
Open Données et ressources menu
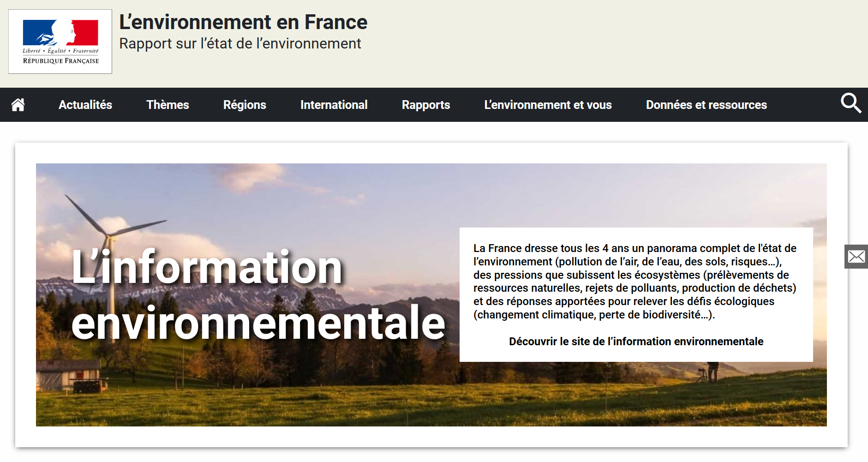(x=706, y=105)
